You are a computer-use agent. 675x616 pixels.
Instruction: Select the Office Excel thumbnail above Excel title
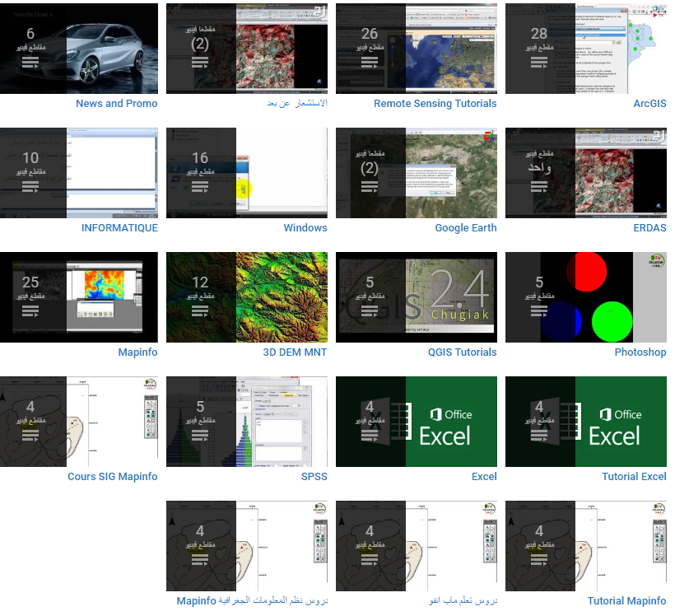coord(417,422)
